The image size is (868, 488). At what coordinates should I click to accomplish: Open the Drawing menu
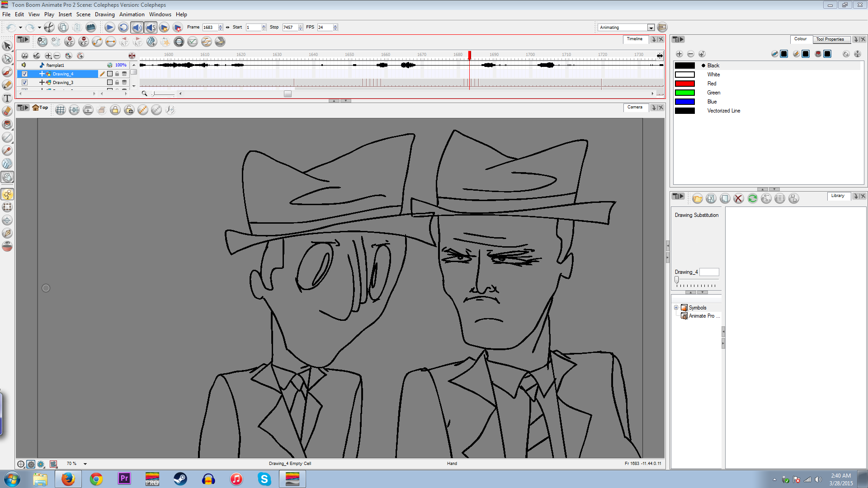pyautogui.click(x=104, y=14)
